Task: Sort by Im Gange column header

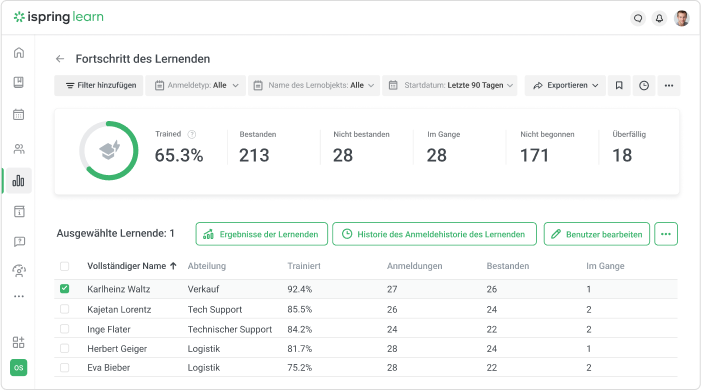Action: click(x=605, y=266)
